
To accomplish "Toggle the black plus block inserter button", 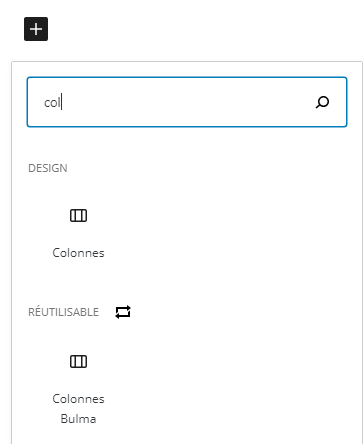I will tap(36, 29).
